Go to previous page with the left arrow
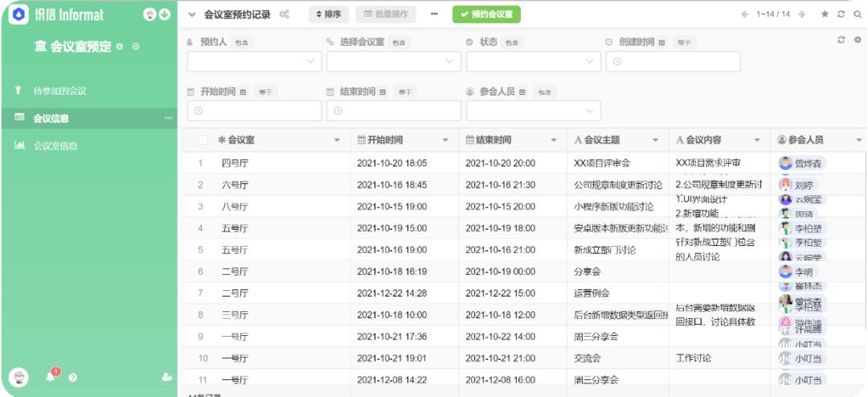The image size is (868, 397). pyautogui.click(x=744, y=14)
